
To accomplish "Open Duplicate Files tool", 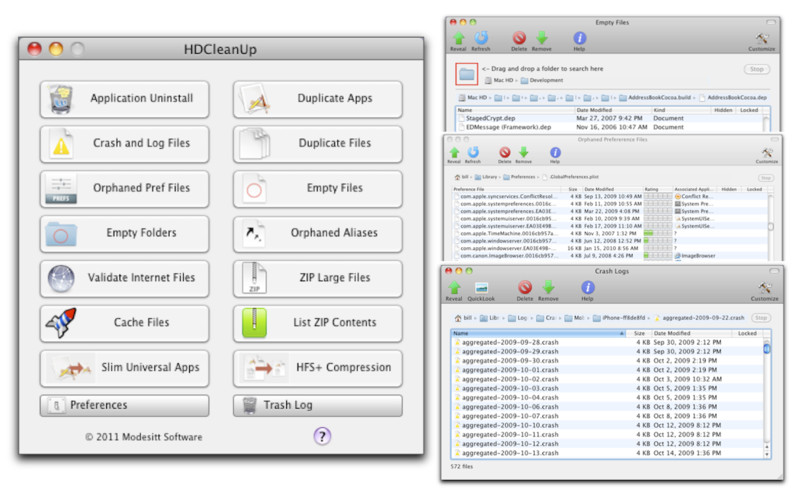I will (x=317, y=143).
